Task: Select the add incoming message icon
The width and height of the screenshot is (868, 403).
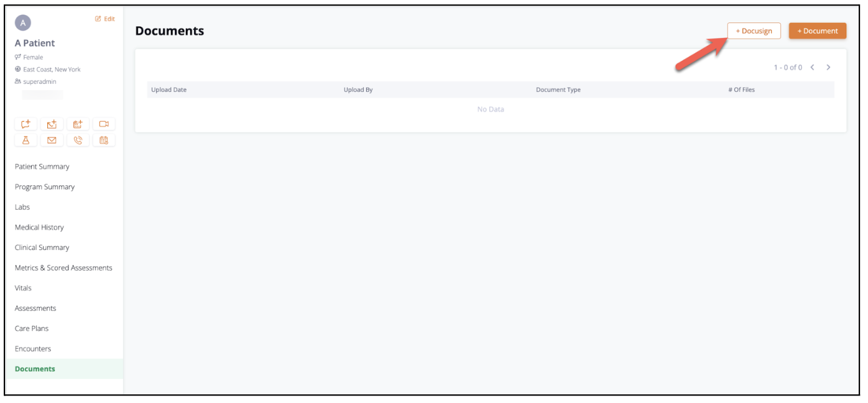Action: click(x=52, y=124)
